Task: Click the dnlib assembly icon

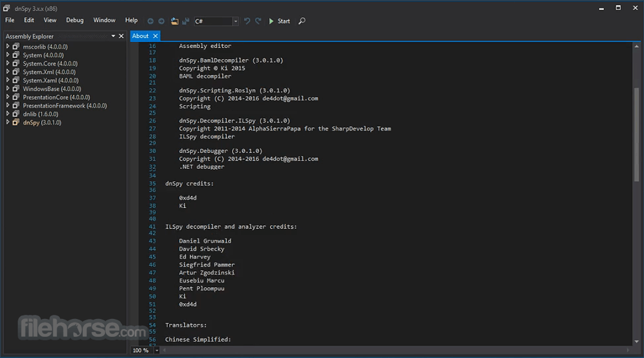Action: coord(16,114)
